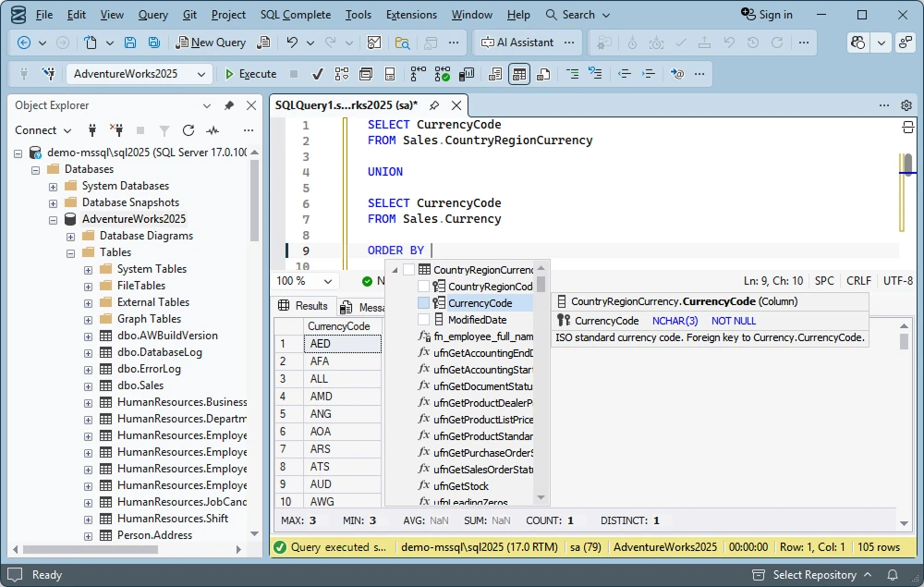Expand the Person.Address table node
This screenshot has width=924, height=587.
(88, 536)
